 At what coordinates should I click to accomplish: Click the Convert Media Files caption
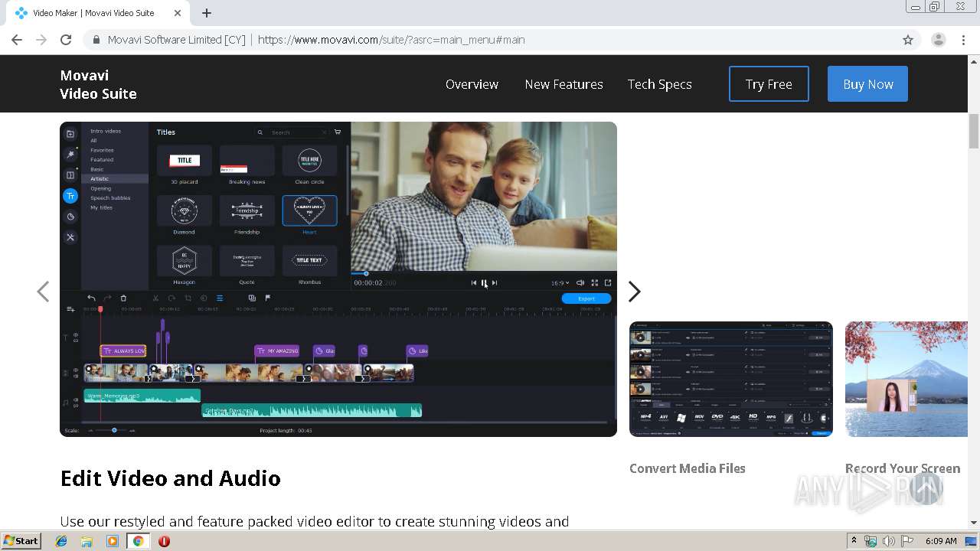click(687, 468)
